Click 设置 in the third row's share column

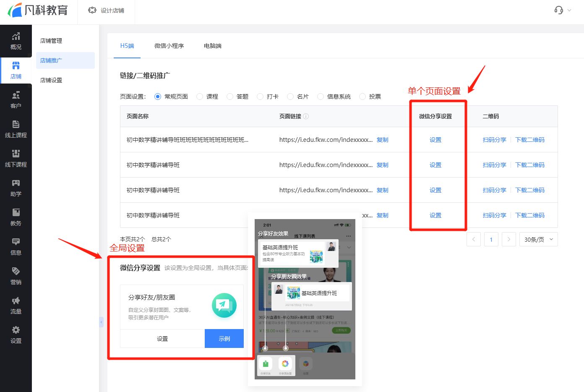(x=435, y=190)
